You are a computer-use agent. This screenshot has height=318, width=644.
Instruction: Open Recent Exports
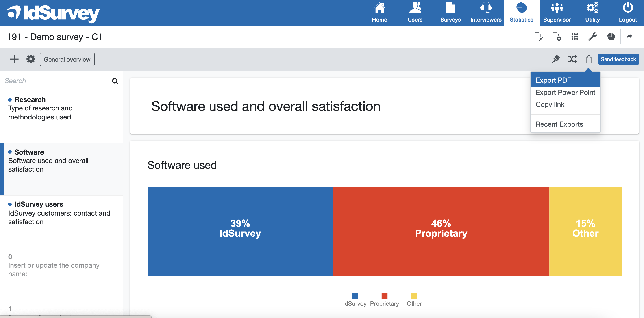tap(565, 124)
